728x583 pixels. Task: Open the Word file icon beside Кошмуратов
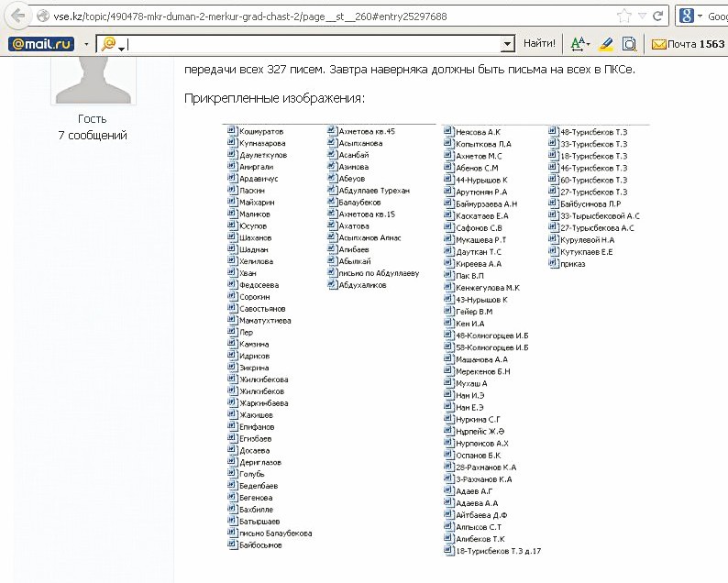[x=232, y=132]
